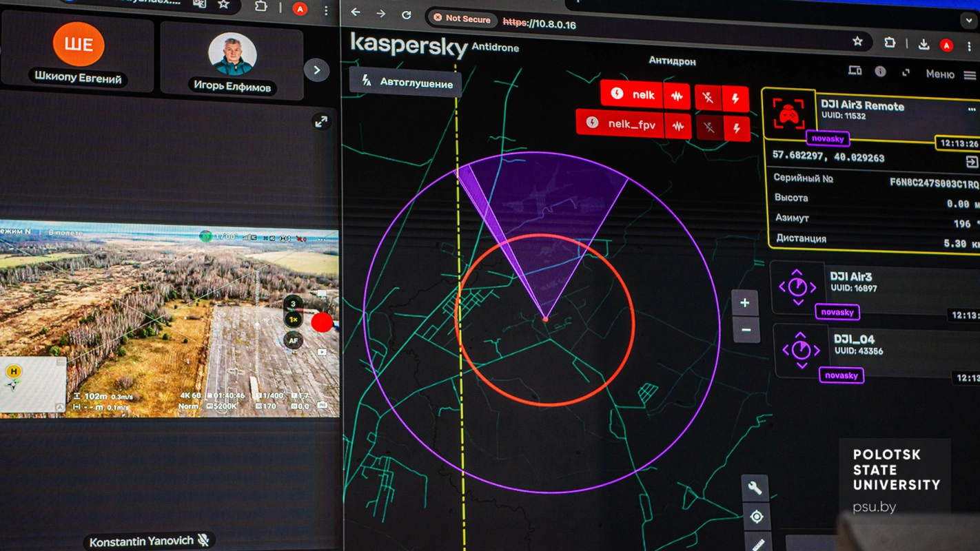Reload the Antidrone page
The image size is (980, 551).
[x=407, y=14]
